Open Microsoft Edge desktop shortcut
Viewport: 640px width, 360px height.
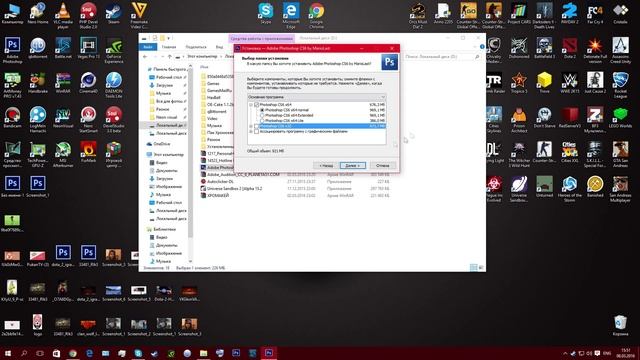(291, 15)
